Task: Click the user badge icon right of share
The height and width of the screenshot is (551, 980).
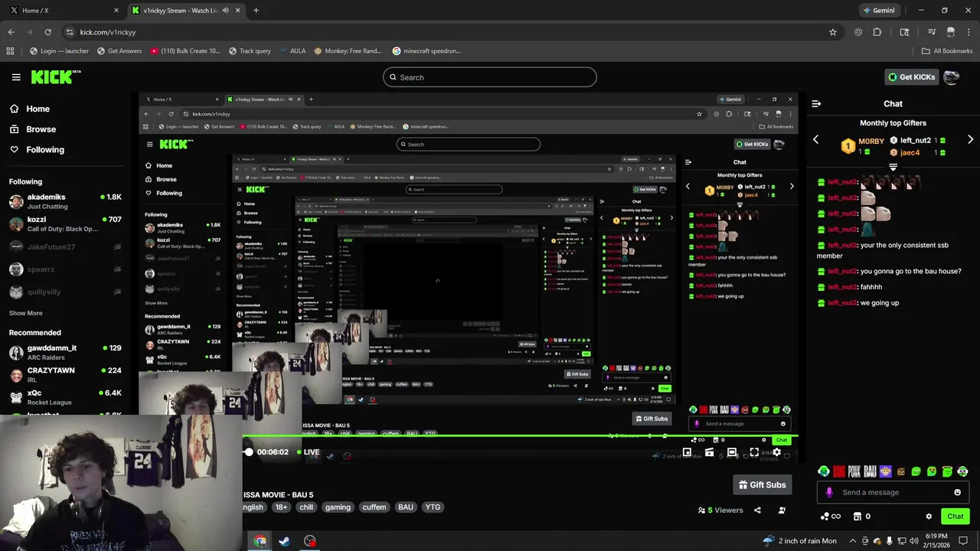Action: 782,510
